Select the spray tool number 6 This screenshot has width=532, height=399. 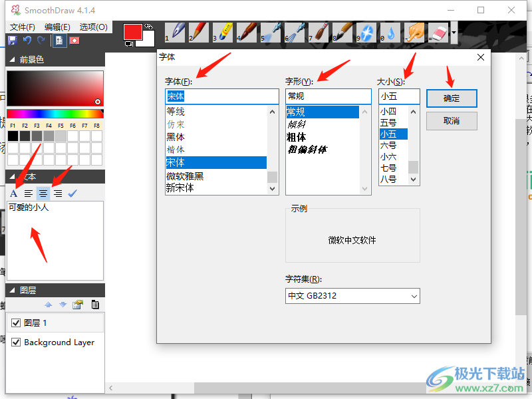click(x=295, y=33)
